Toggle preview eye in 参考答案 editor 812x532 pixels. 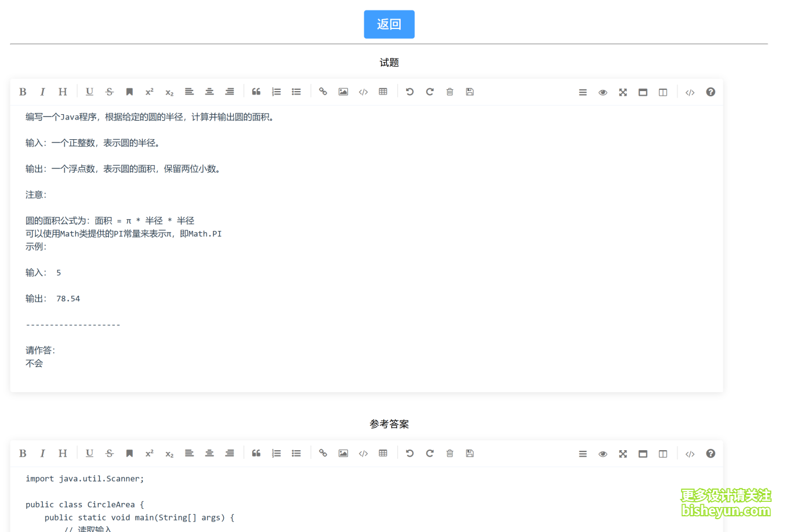coord(603,454)
